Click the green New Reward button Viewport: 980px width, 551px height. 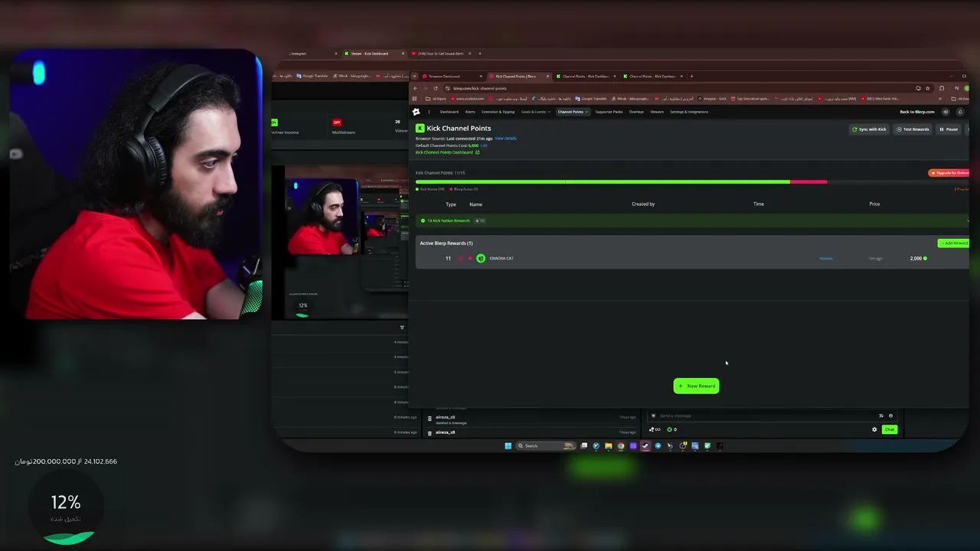click(696, 386)
